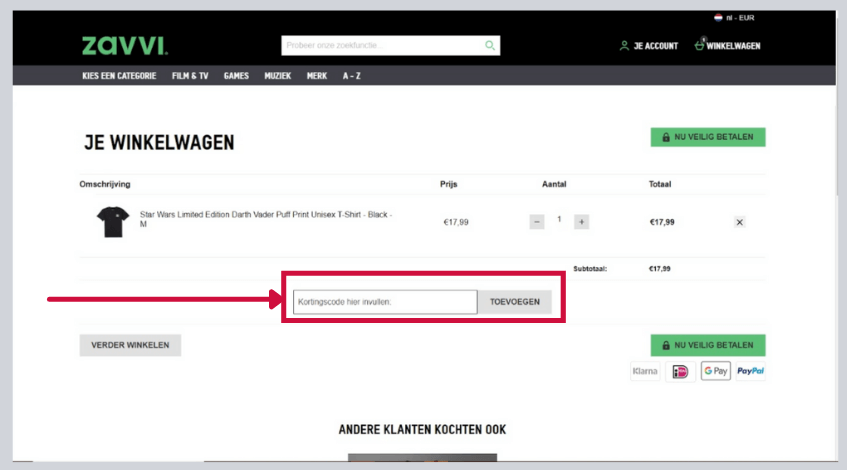Click the VERDER WINKELEN button
This screenshot has width=847, height=470.
tap(130, 345)
